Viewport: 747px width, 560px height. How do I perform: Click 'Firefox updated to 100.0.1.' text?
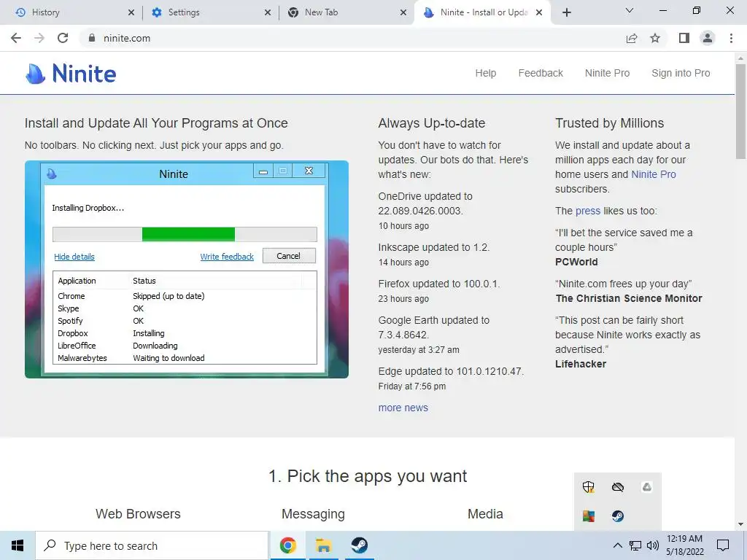(439, 284)
